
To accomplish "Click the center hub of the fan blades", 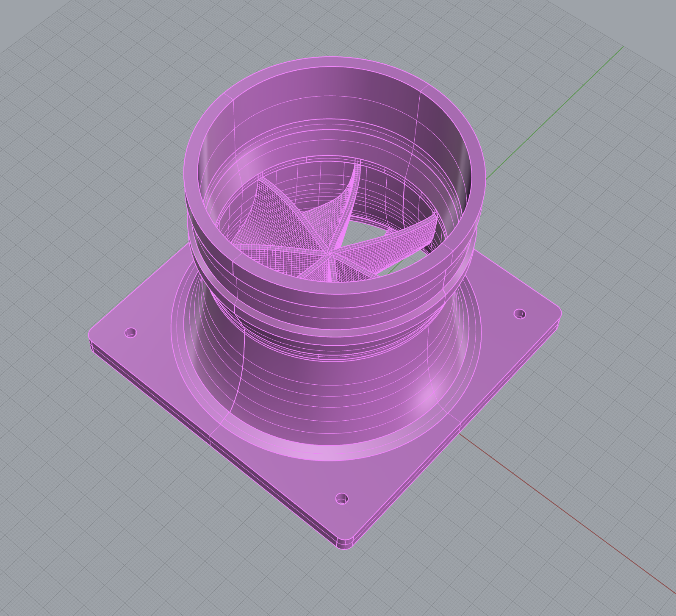I will 329,254.
